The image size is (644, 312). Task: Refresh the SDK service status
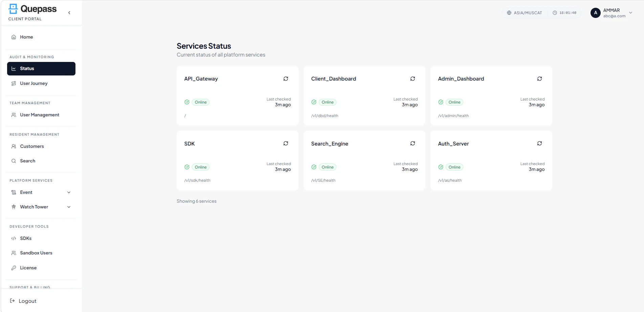point(286,143)
